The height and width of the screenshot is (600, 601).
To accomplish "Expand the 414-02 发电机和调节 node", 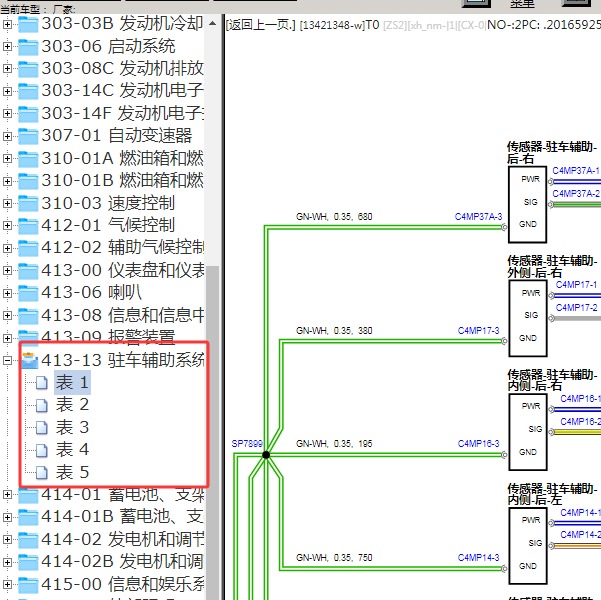I will coord(7,539).
